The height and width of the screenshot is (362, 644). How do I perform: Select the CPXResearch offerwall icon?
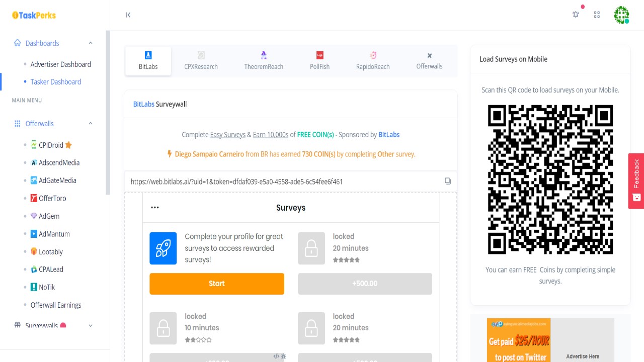tap(201, 55)
